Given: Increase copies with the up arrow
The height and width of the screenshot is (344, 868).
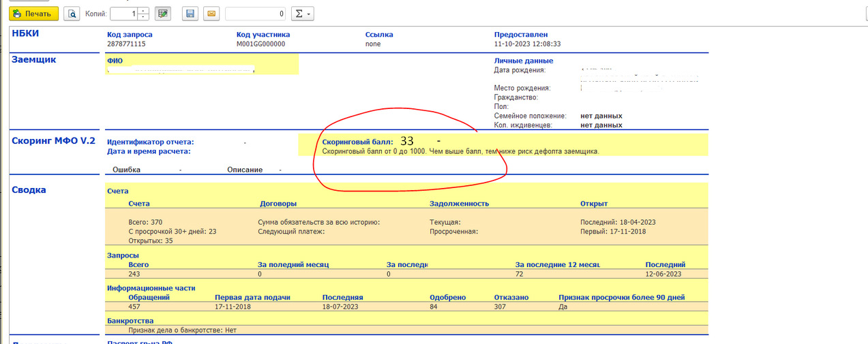Looking at the screenshot, I should pyautogui.click(x=143, y=10).
